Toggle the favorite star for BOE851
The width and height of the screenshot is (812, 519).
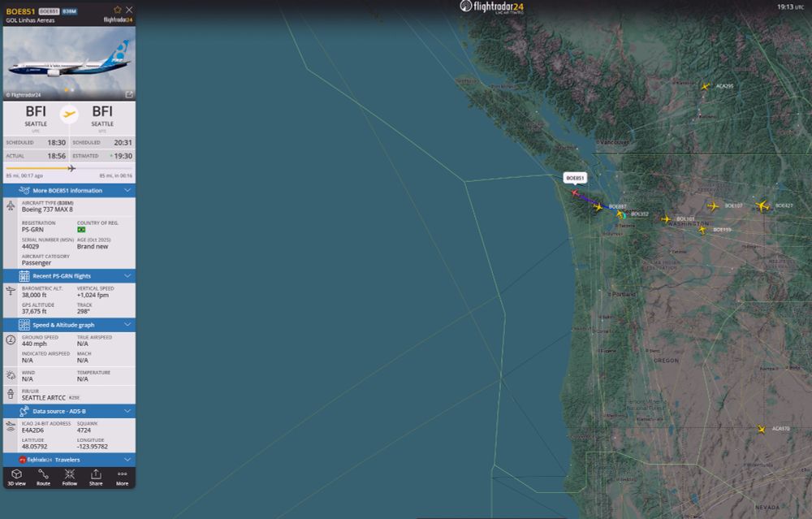(118, 9)
